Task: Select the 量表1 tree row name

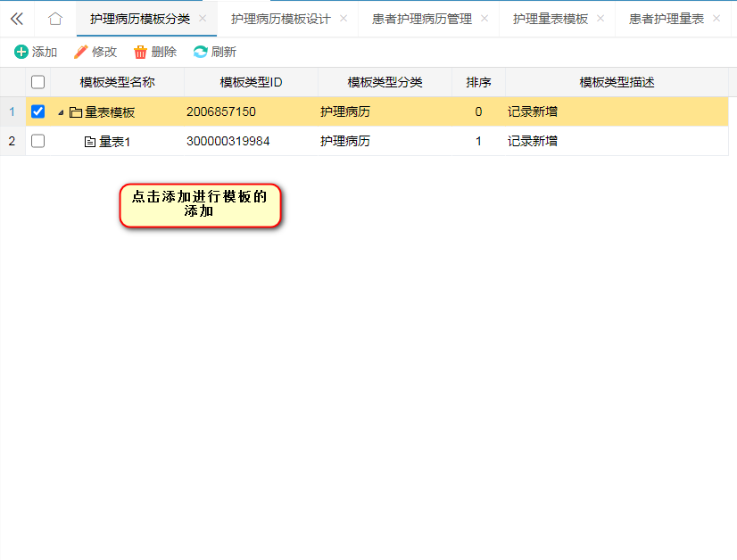Action: [114, 142]
